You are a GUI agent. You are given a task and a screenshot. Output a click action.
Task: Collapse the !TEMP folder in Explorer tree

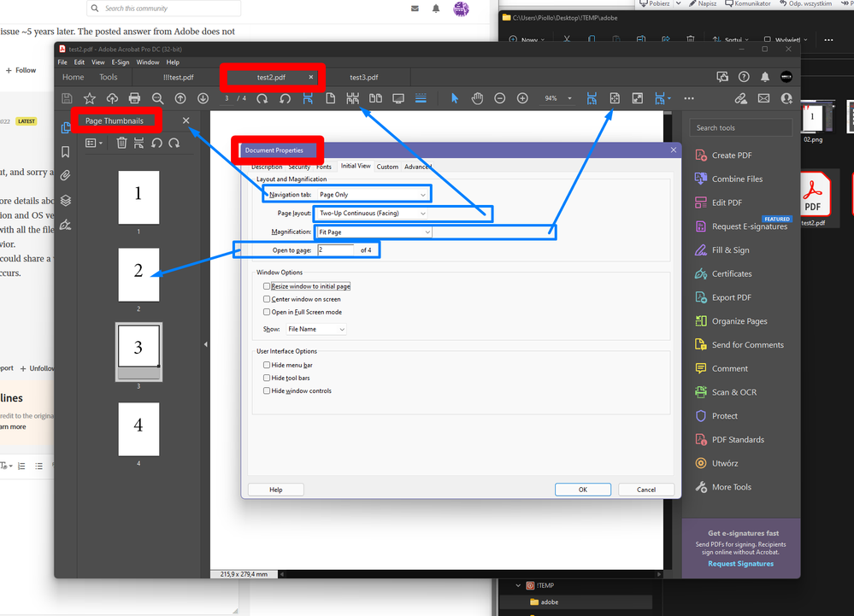518,585
